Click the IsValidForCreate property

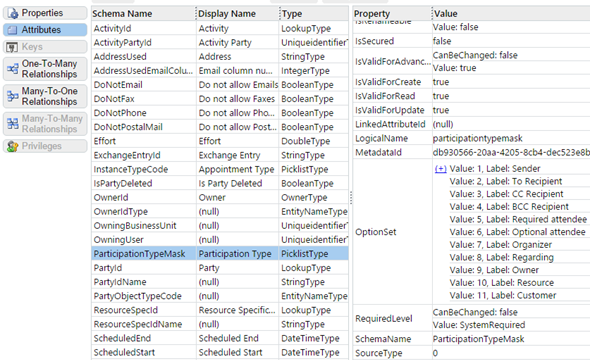click(x=388, y=82)
